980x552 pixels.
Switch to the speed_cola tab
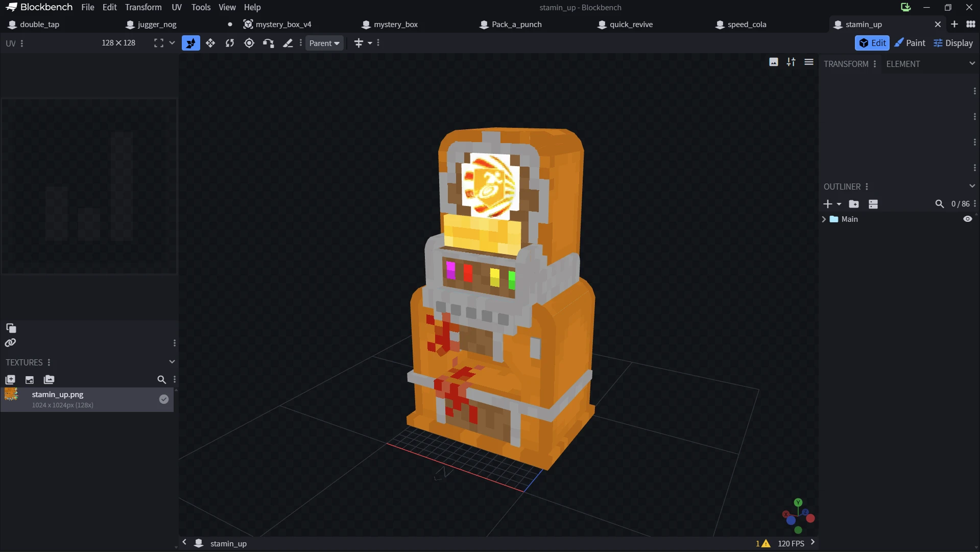(747, 25)
